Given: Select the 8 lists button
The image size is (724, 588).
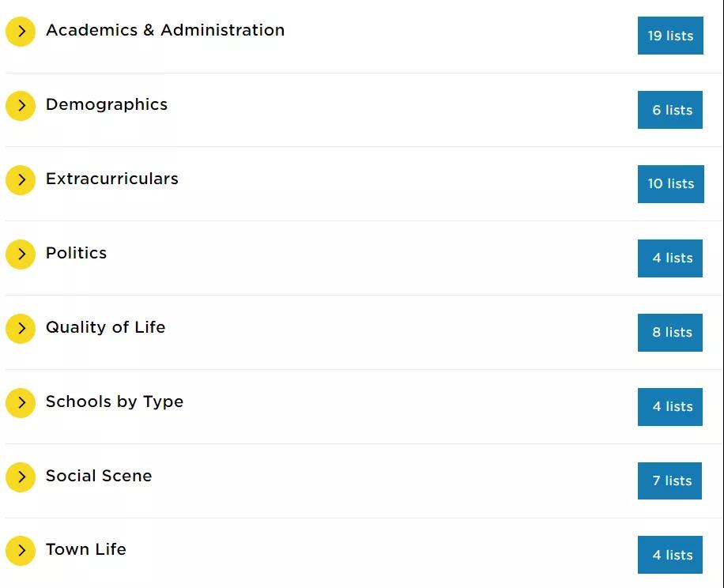Looking at the screenshot, I should click(x=670, y=332).
